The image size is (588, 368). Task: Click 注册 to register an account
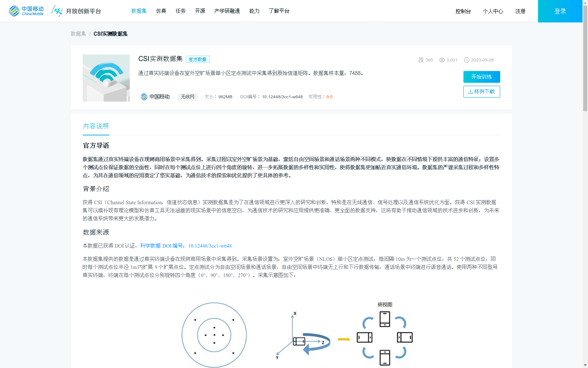[520, 11]
